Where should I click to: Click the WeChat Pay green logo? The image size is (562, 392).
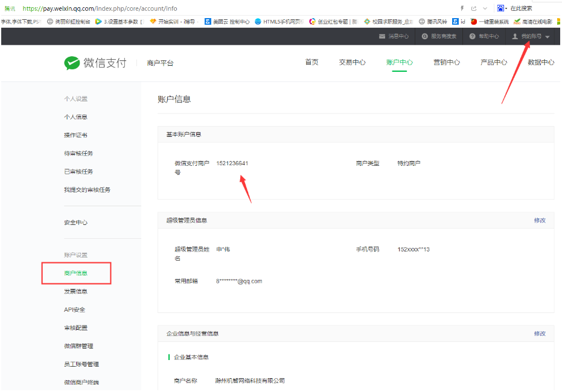pyautogui.click(x=72, y=63)
